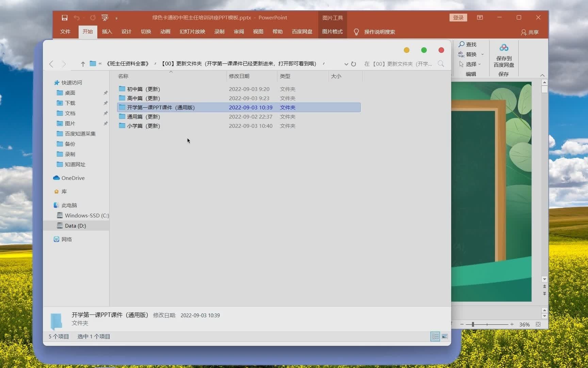
Task: Click the PowerPoint redo icon
Action: tap(93, 18)
